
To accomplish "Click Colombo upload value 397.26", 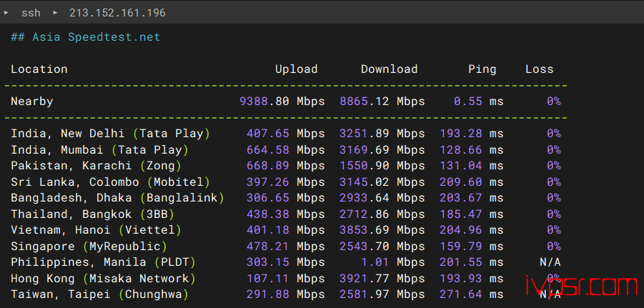I will pyautogui.click(x=268, y=182).
